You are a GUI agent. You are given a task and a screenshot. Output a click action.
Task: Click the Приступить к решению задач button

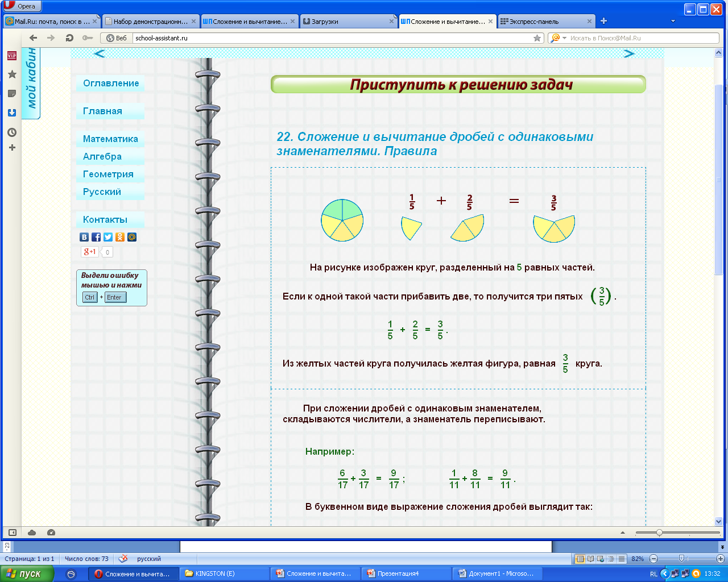click(x=458, y=85)
